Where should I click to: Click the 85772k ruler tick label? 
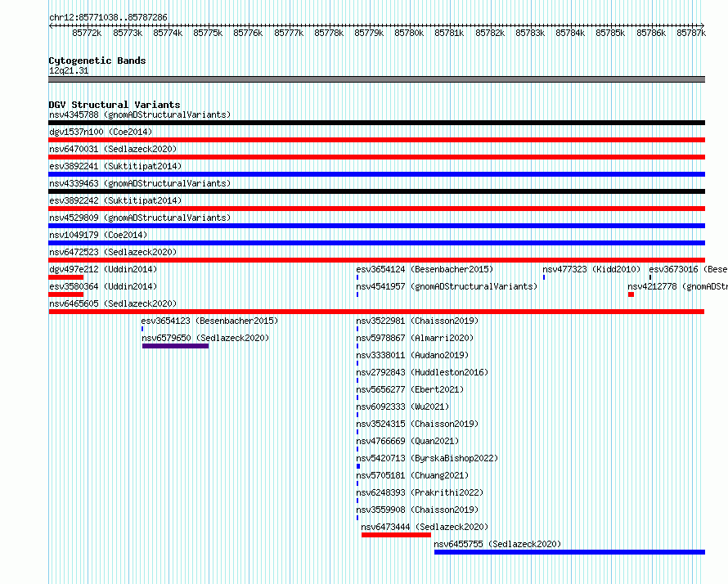tap(87, 33)
